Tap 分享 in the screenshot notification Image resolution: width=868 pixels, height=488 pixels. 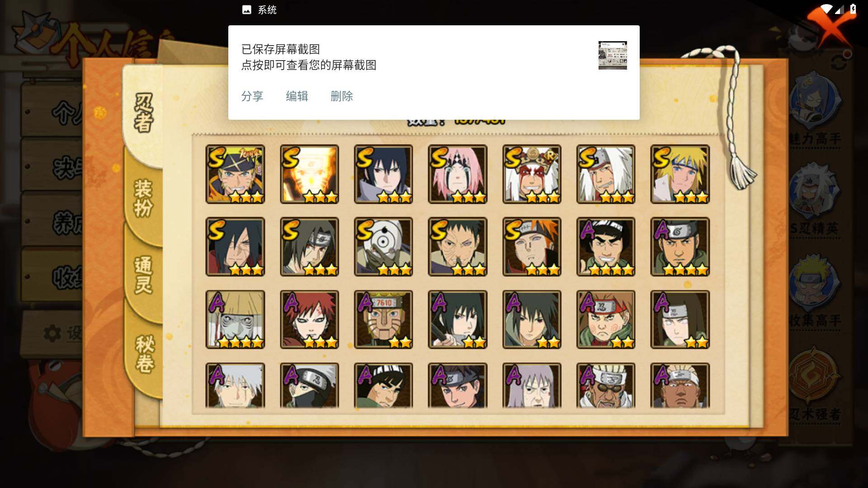click(x=252, y=96)
